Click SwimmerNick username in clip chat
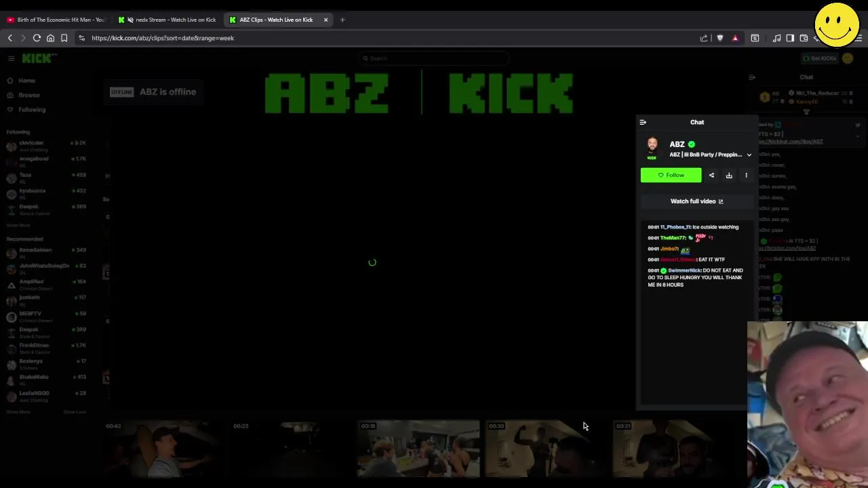Image resolution: width=868 pixels, height=488 pixels. (684, 270)
